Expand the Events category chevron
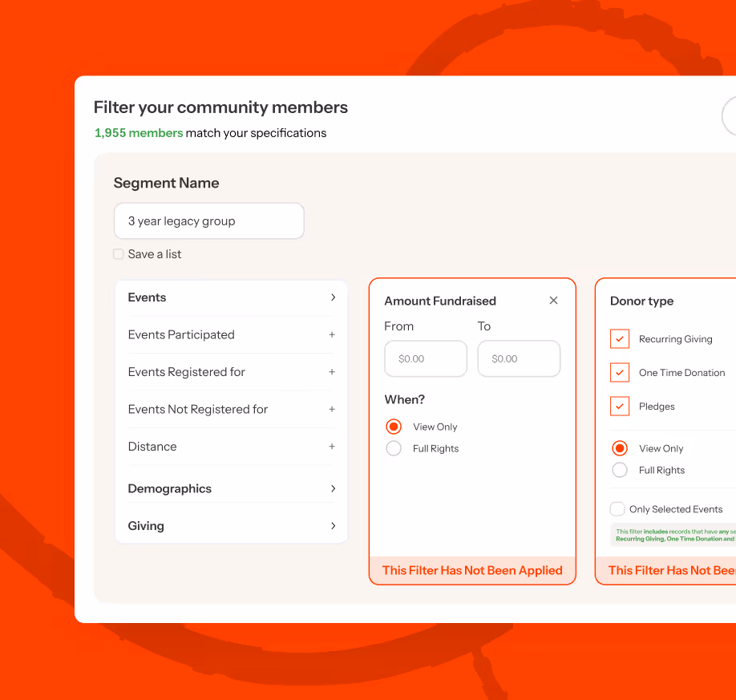 pos(333,297)
